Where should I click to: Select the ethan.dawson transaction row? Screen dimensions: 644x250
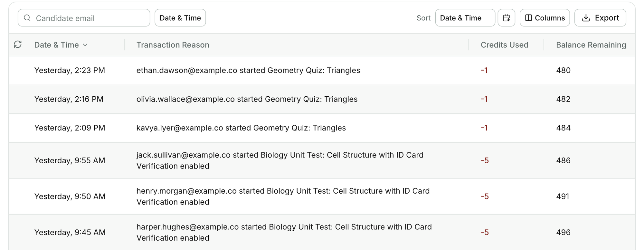tap(322, 71)
